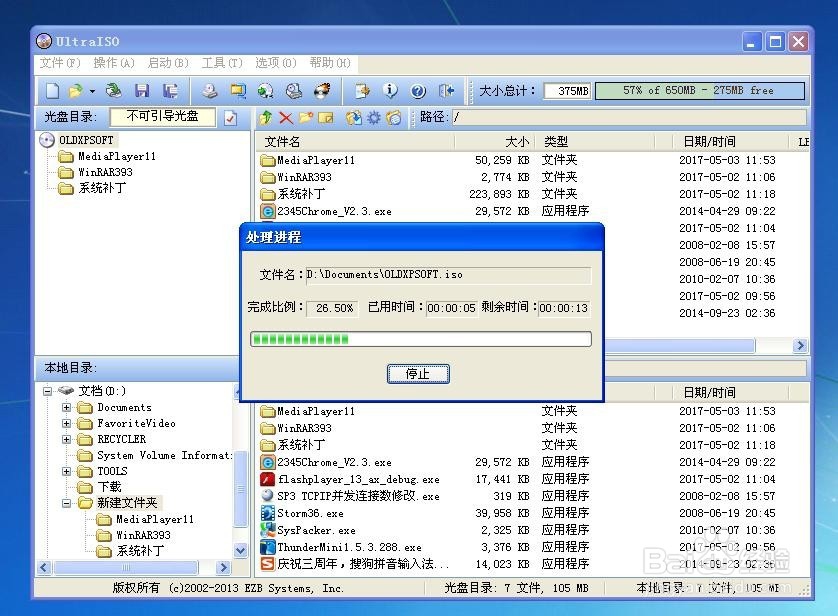Click the red X delete icon

(x=286, y=118)
